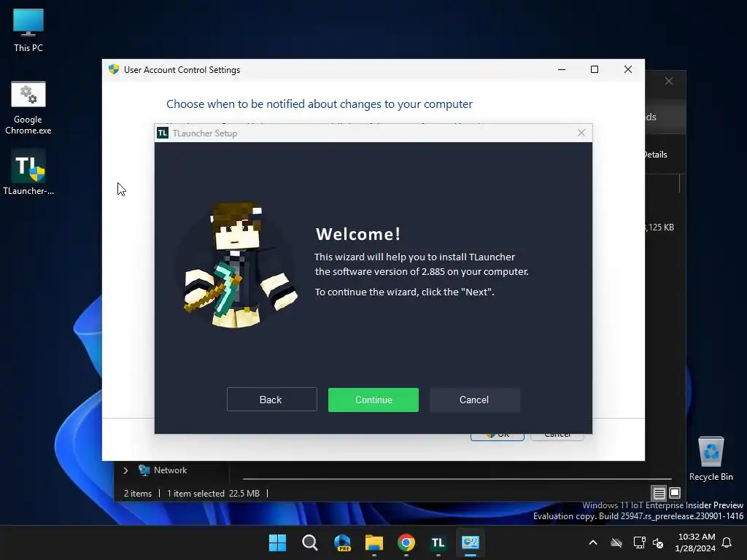The height and width of the screenshot is (560, 747).
Task: Click Back in TLauncher Setup
Action: tap(271, 400)
